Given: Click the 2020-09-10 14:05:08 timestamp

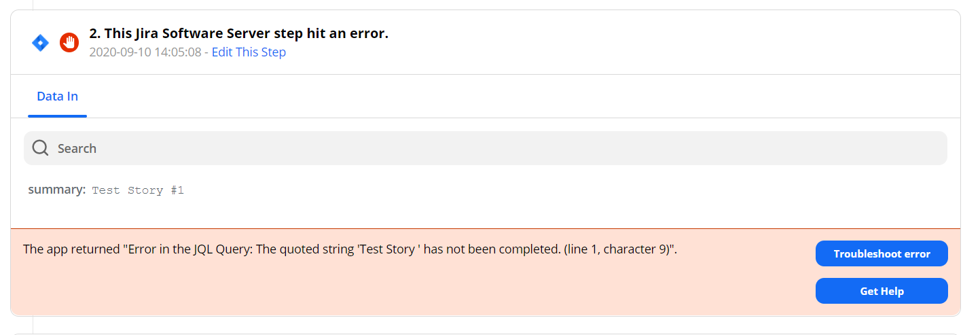Looking at the screenshot, I should click(145, 52).
